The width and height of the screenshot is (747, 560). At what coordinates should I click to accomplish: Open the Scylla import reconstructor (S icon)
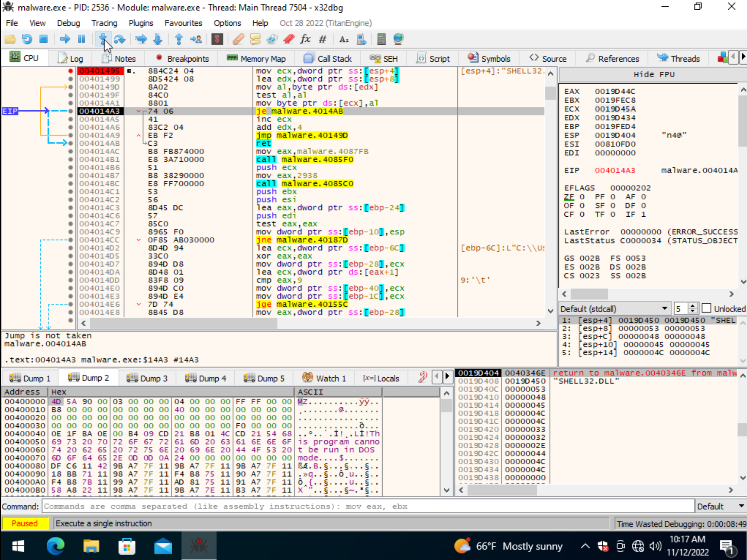click(x=217, y=39)
